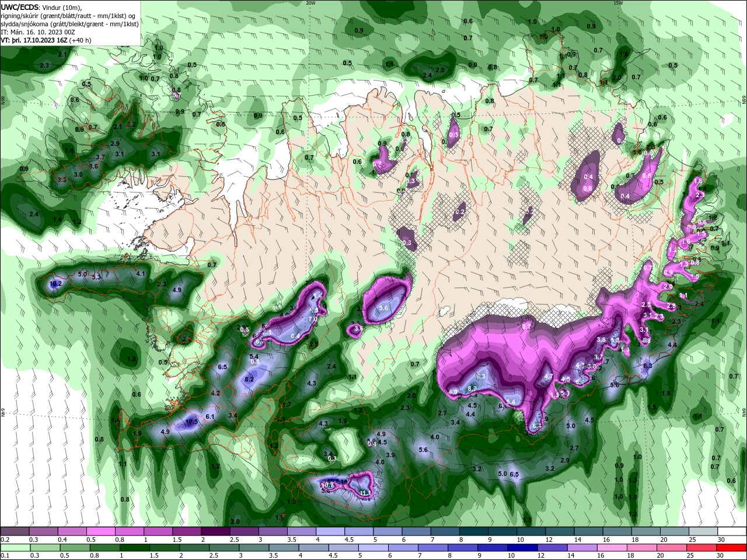
Task: Click the '20W' longitude label on top edge
Action: (311, 3)
